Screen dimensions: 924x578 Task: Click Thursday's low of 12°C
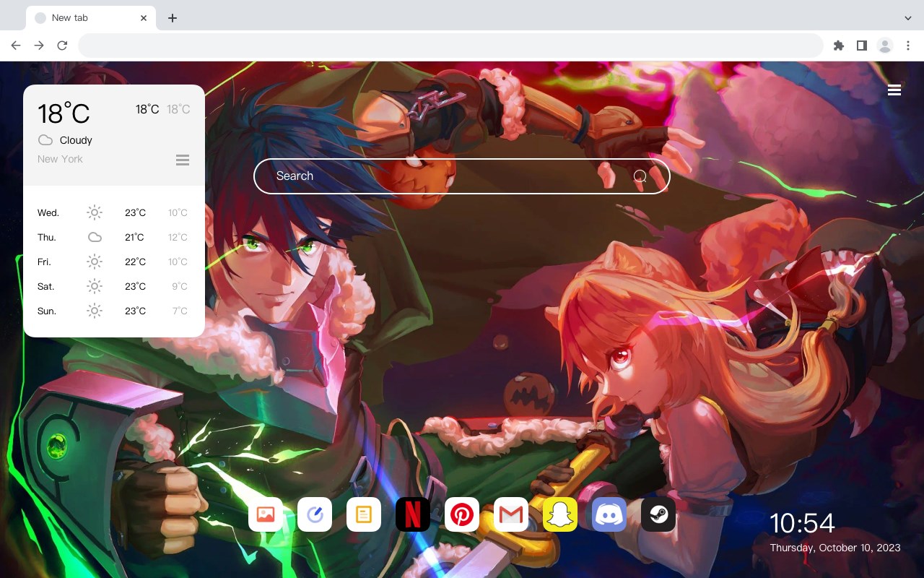(x=178, y=237)
